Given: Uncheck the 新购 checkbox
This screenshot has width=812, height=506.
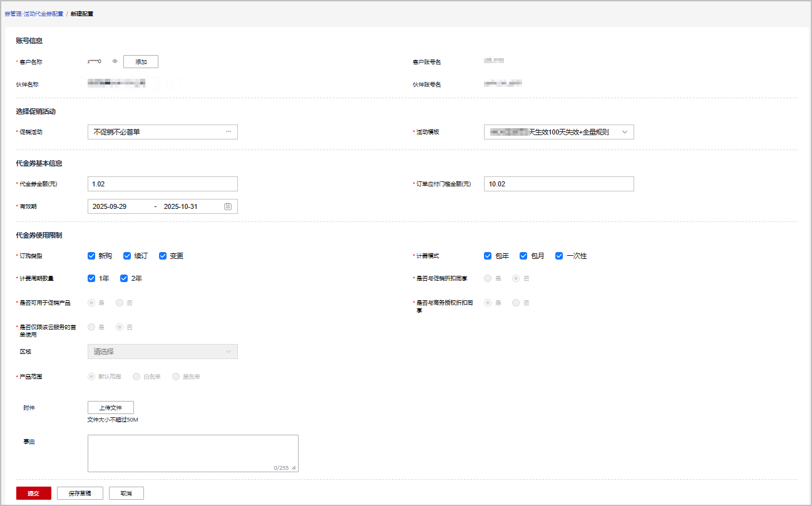Looking at the screenshot, I should (91, 256).
